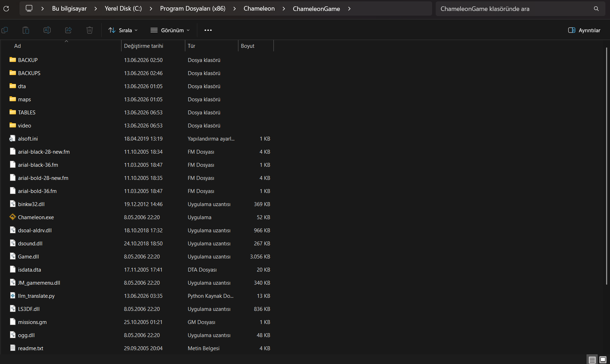Screen dimensions: 610x364
Task: Select the BACKUP folder icon
Action: 13,60
